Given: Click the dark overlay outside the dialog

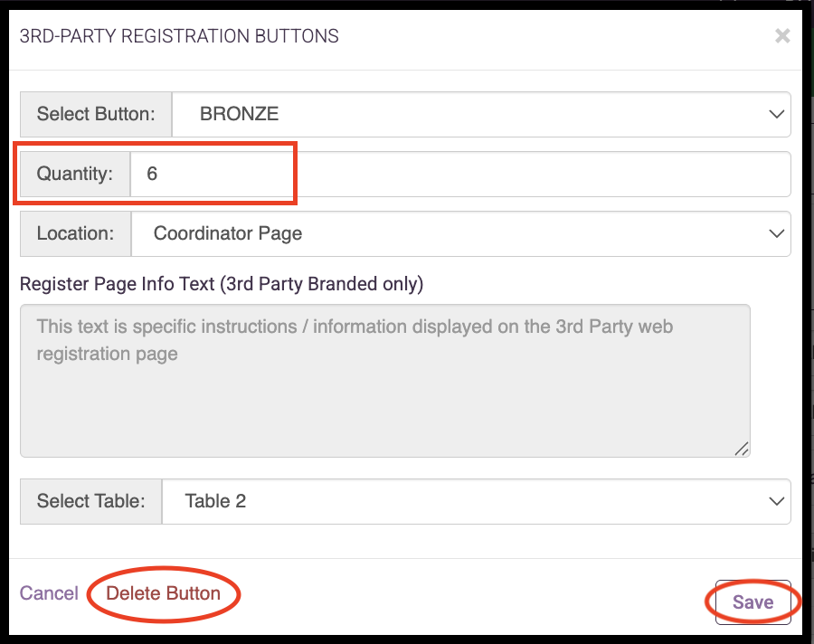Looking at the screenshot, I should point(5,322).
